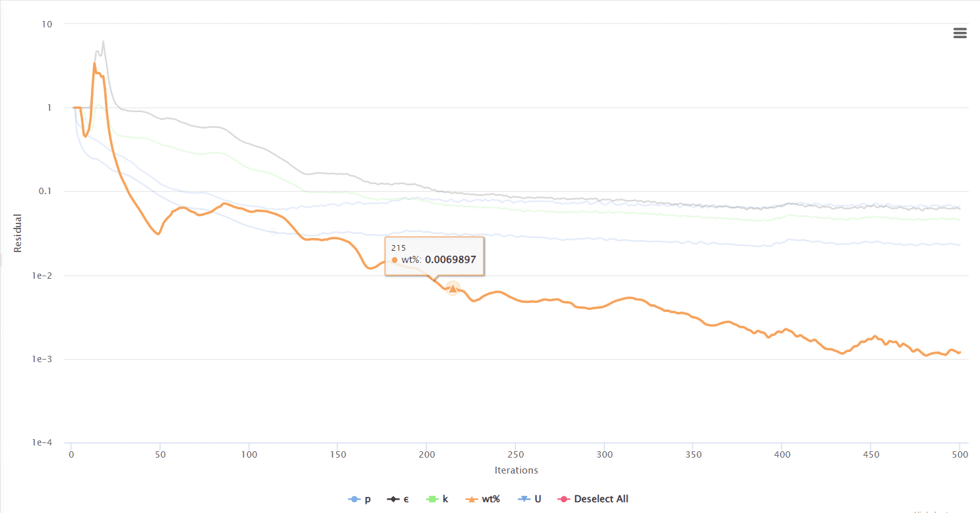Click the black diamond marker for ϵ
980x513 pixels.
394,499
